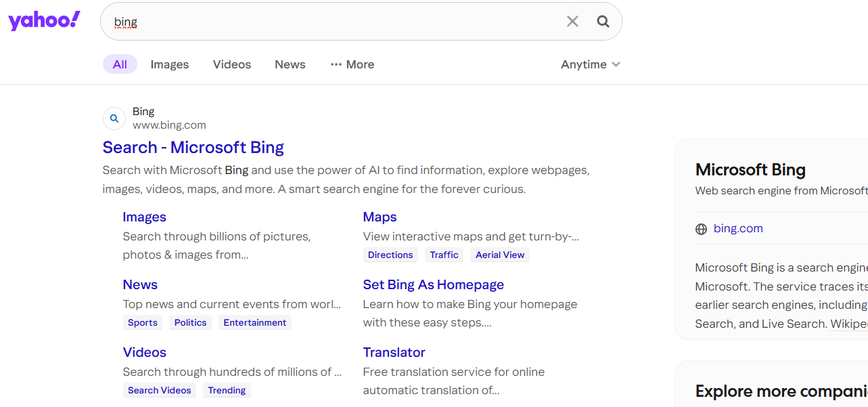Click the Aerial View chip
This screenshot has width=868, height=407.
[500, 255]
